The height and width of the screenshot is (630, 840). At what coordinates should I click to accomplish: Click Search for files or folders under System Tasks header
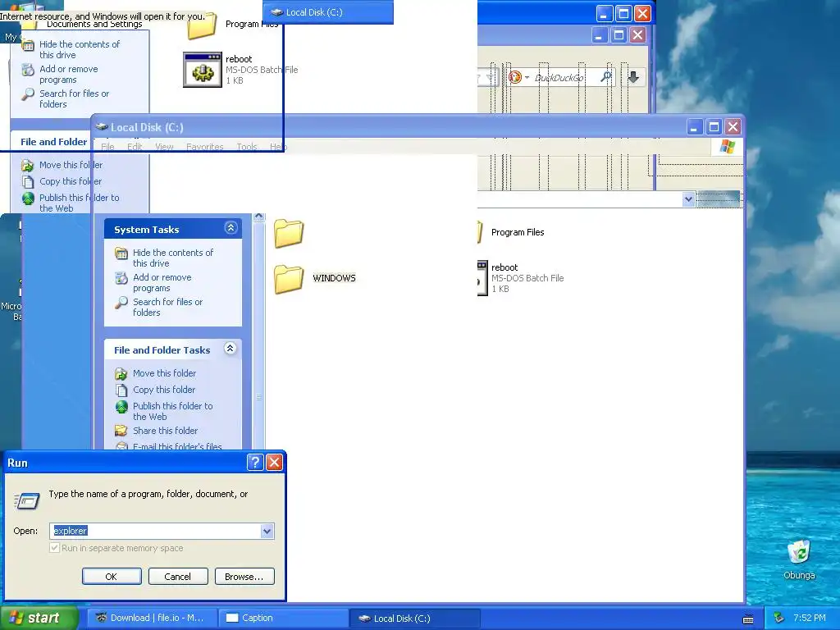[167, 307]
